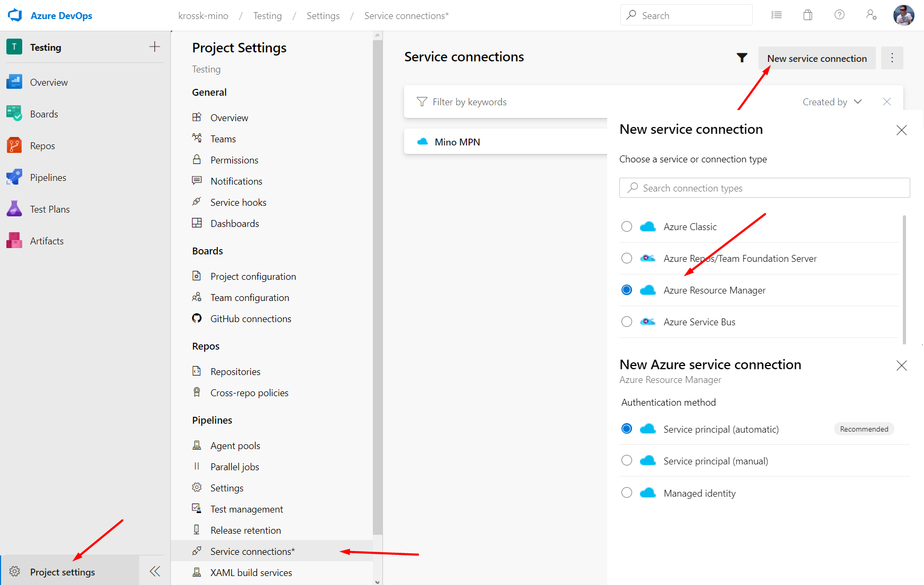Viewport: 924px width, 585px height.
Task: Click the New service connection button
Action: click(817, 58)
